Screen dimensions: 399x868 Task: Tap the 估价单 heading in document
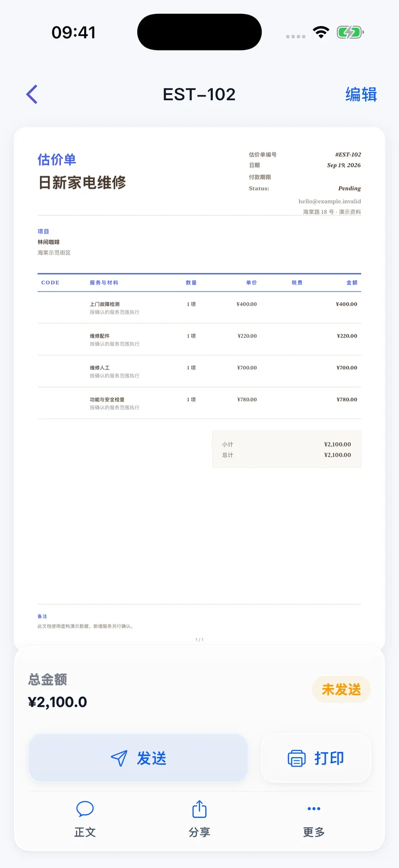57,160
